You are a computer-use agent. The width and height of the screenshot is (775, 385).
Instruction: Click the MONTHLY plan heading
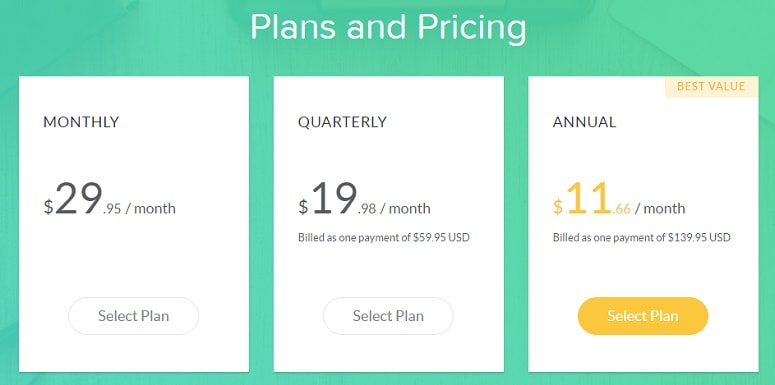[82, 122]
